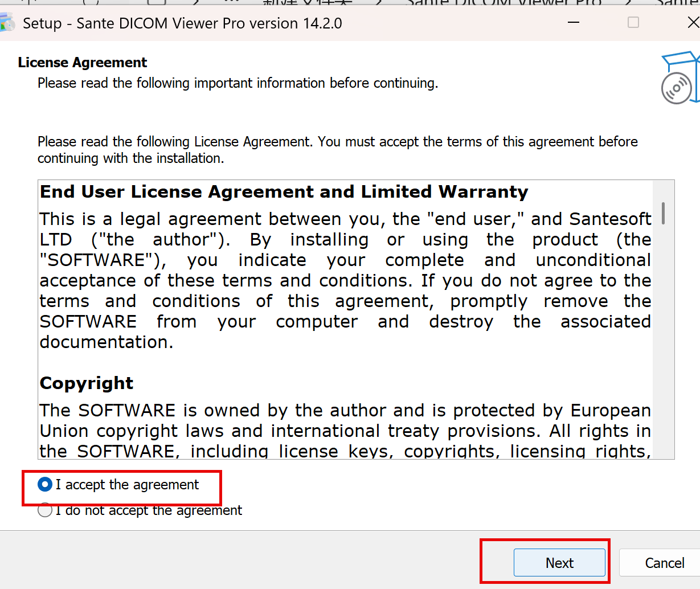Click the Setup installer icon in title bar
The image size is (700, 589).
[x=7, y=23]
